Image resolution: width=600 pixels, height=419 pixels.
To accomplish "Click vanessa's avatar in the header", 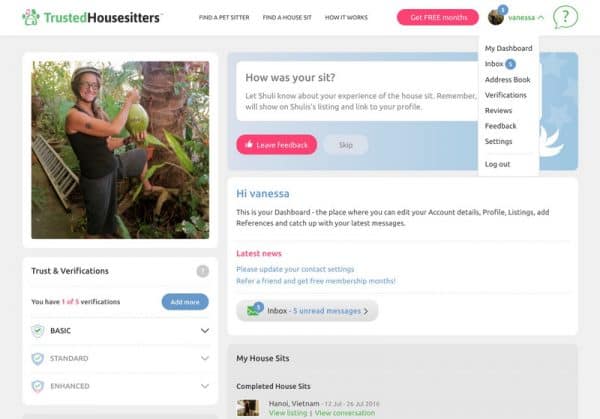I will coord(496,17).
